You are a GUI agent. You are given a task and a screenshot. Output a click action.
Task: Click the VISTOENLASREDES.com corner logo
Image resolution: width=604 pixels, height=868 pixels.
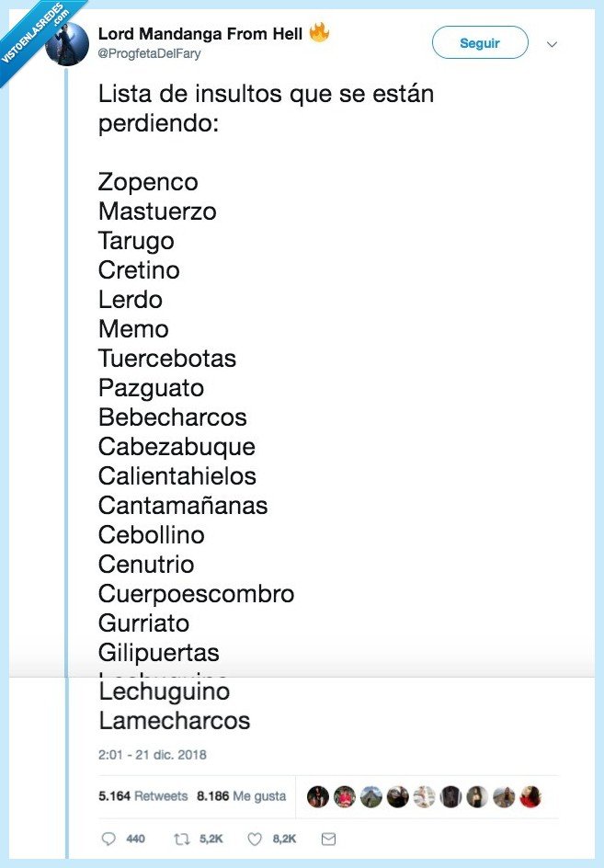coord(30,30)
